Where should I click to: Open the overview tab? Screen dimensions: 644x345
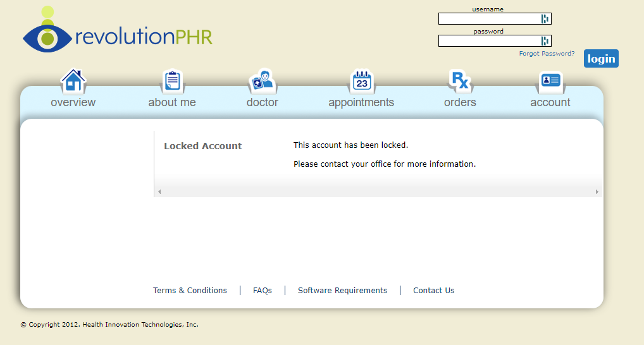pyautogui.click(x=73, y=102)
